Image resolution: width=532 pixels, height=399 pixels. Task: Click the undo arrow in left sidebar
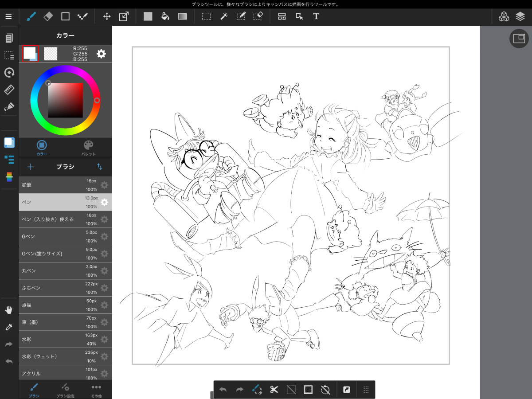pos(9,361)
